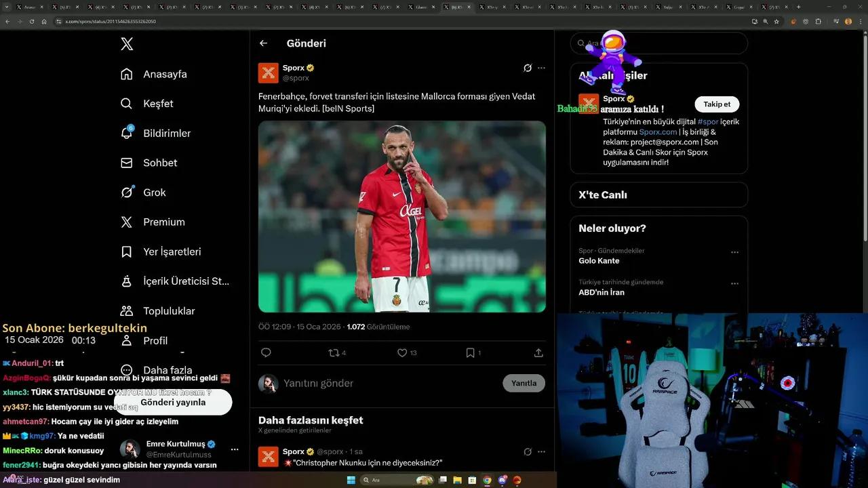This screenshot has width=868, height=488.
Task: Click the reply comment icon
Action: coord(266,352)
